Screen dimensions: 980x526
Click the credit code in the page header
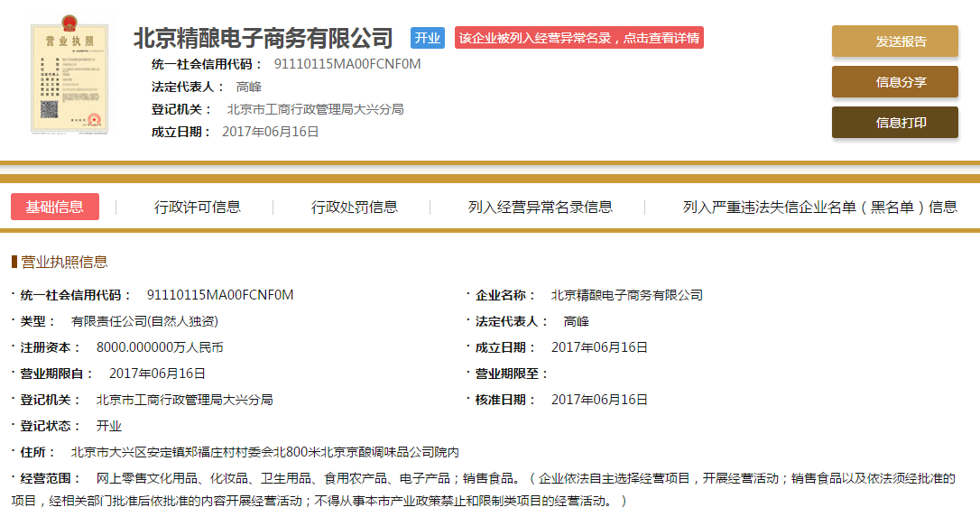coord(347,64)
